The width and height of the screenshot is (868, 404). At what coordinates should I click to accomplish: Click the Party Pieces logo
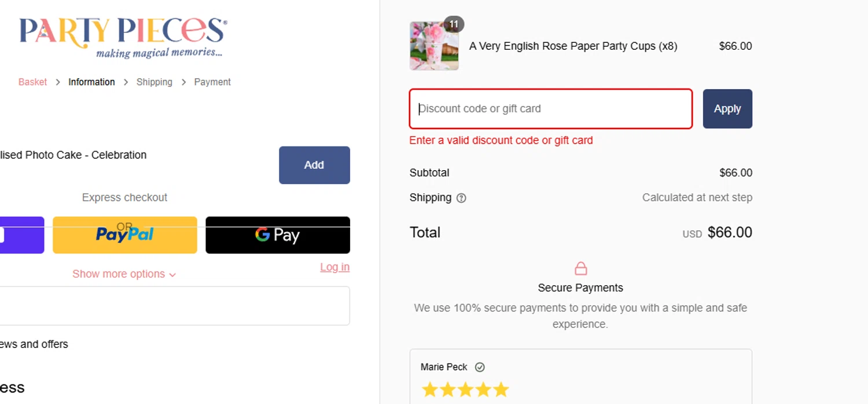tap(123, 37)
